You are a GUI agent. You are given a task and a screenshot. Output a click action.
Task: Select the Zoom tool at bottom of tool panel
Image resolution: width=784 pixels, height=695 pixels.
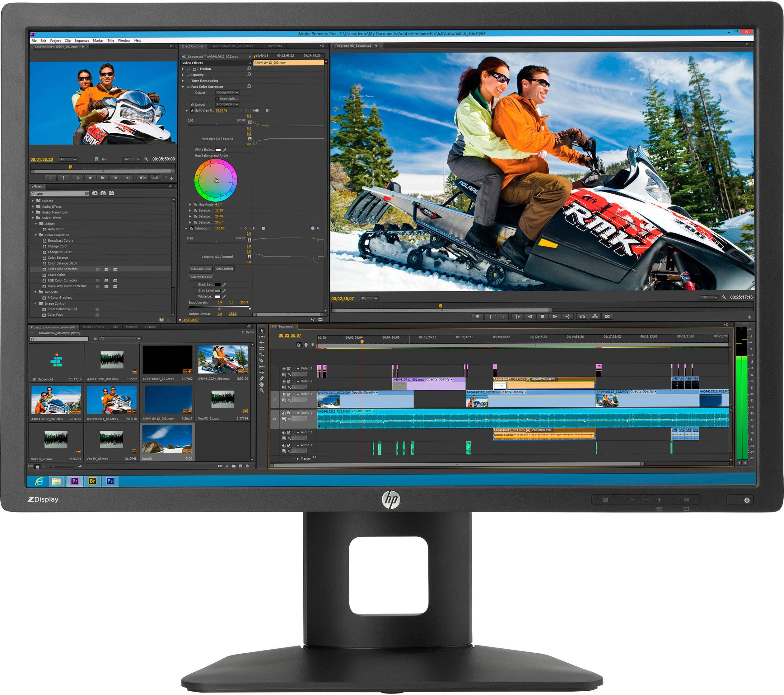click(262, 389)
